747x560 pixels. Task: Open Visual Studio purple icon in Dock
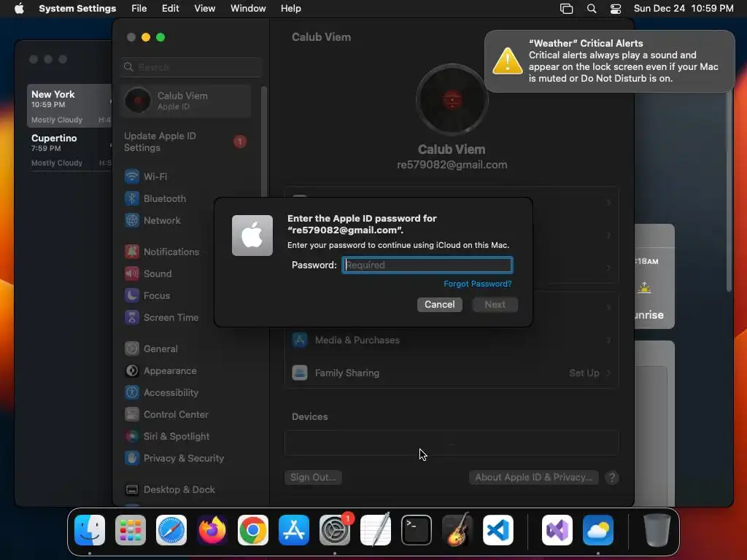coord(557,530)
